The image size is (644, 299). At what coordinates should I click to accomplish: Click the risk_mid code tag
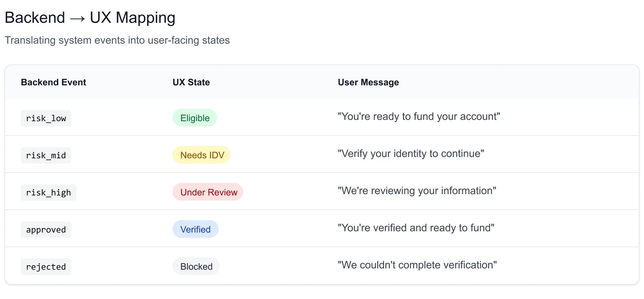click(46, 155)
